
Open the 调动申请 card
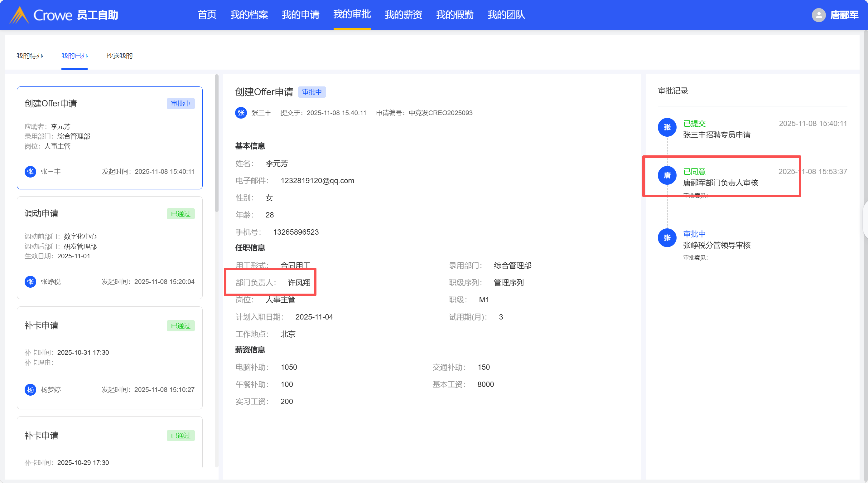109,247
